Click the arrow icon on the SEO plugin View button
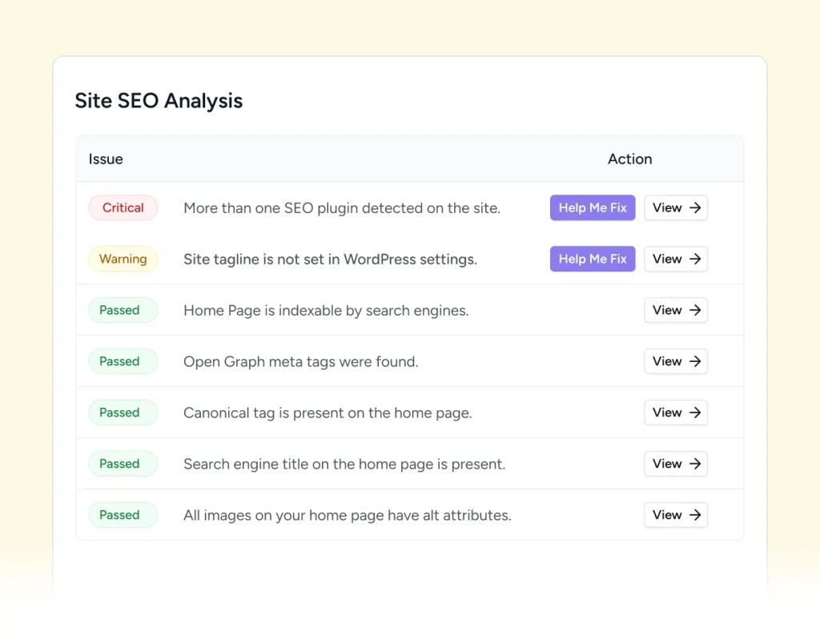 pyautogui.click(x=697, y=207)
